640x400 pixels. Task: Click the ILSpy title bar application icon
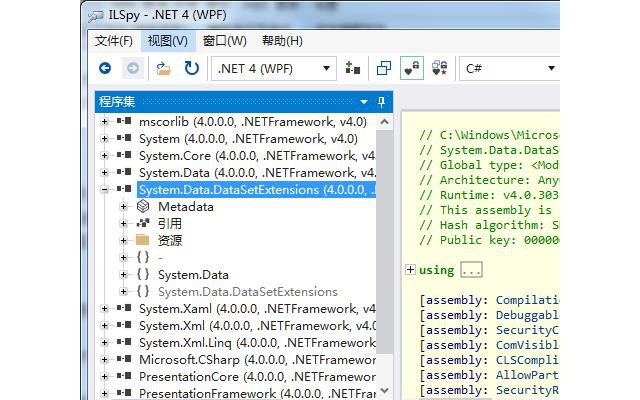coord(96,16)
